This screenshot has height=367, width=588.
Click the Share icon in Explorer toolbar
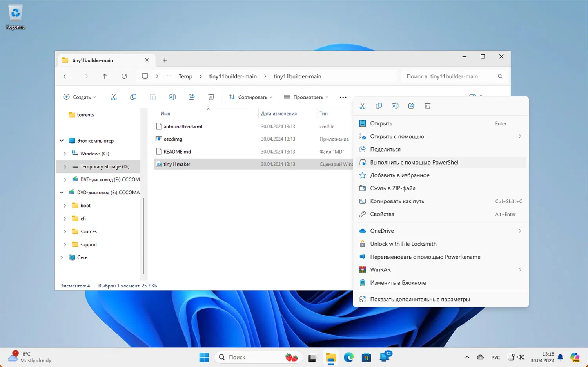point(192,97)
